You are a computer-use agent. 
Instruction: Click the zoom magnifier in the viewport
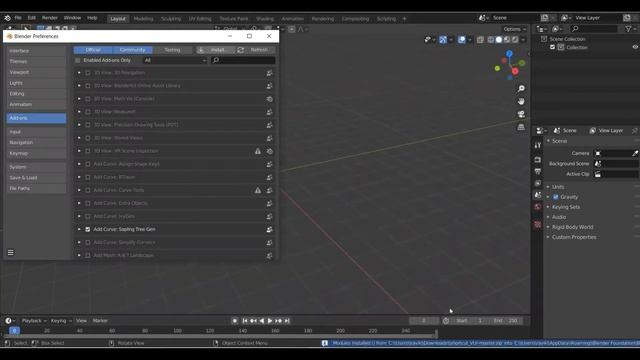[521, 89]
